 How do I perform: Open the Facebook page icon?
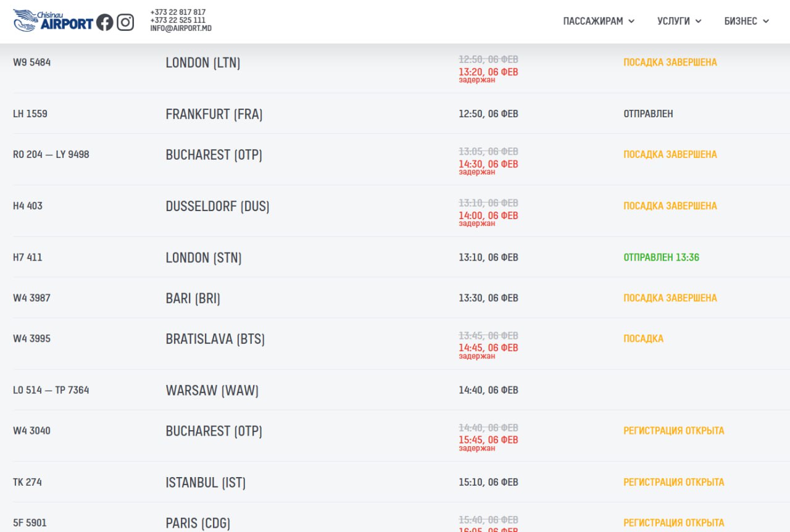point(105,23)
